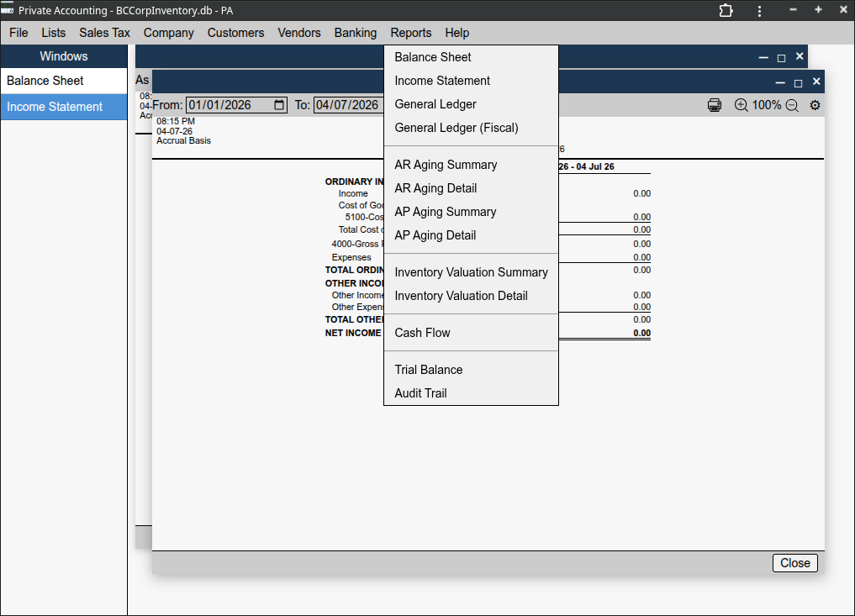This screenshot has width=855, height=616.
Task: Open the title bar extensions puzzle icon
Action: click(726, 10)
